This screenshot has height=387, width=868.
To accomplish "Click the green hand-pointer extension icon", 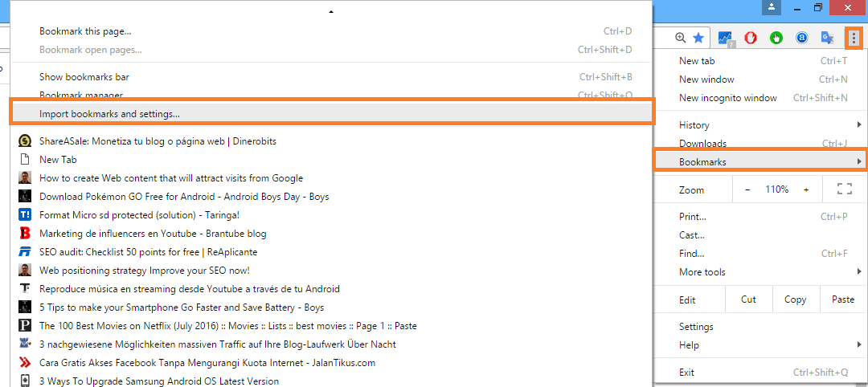I will 776,38.
